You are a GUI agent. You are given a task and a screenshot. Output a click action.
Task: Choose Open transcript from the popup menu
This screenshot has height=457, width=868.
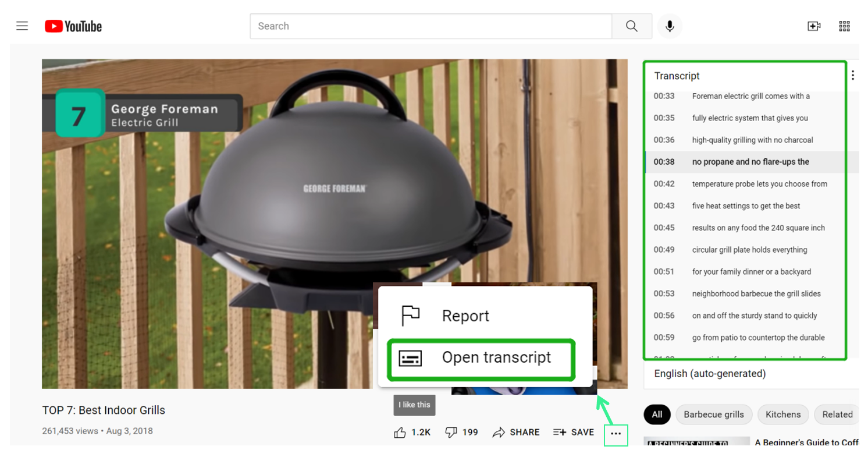point(482,358)
